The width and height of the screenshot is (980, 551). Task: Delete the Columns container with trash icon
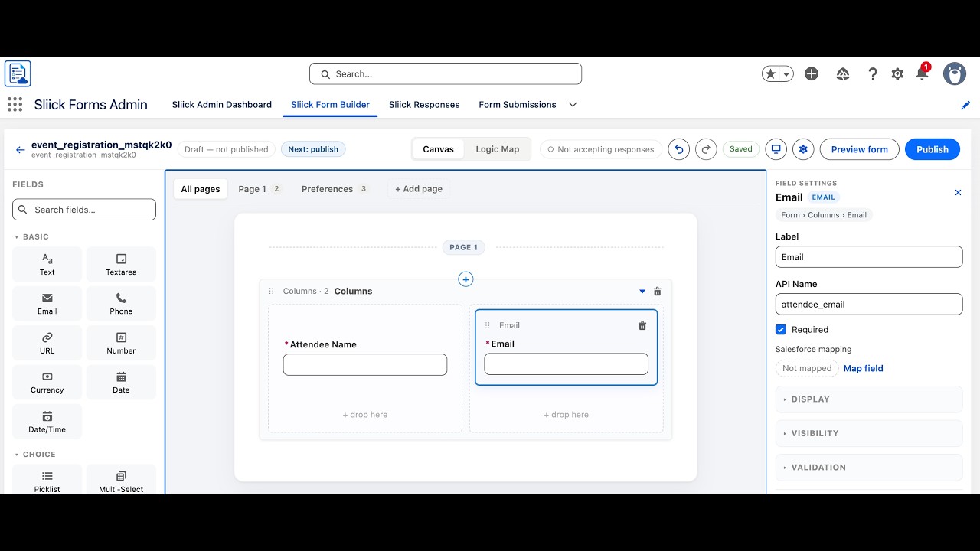[x=657, y=292]
